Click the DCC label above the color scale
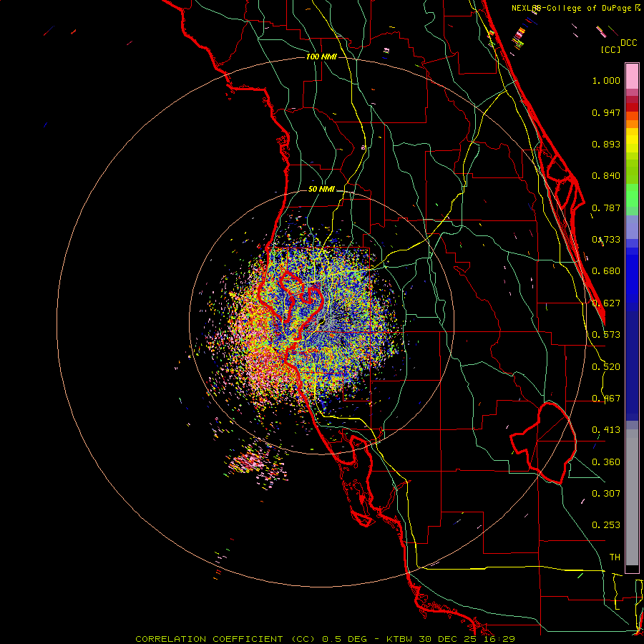Viewport: 644px width, 644px height. coord(629,43)
